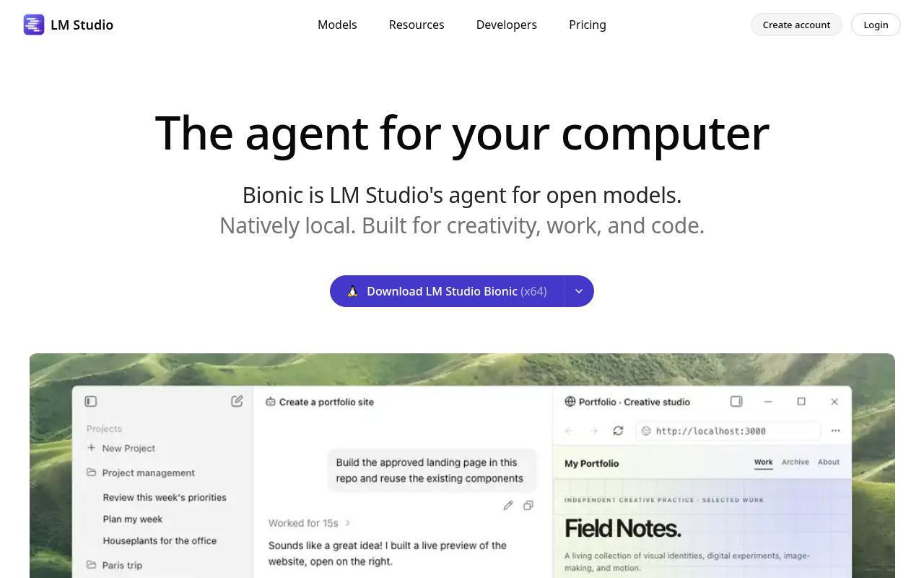Select "Houseplants for the office" chat
Image resolution: width=924 pixels, height=578 pixels.
coord(160,540)
